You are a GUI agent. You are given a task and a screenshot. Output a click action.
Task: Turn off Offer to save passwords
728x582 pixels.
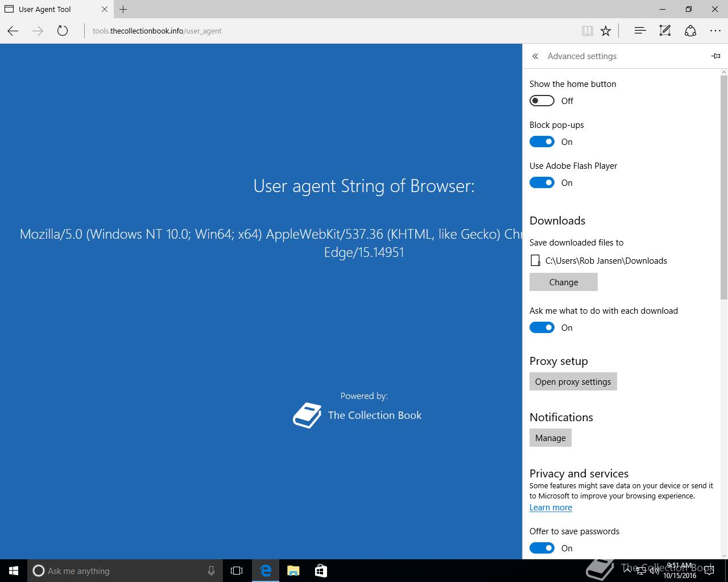[542, 548]
